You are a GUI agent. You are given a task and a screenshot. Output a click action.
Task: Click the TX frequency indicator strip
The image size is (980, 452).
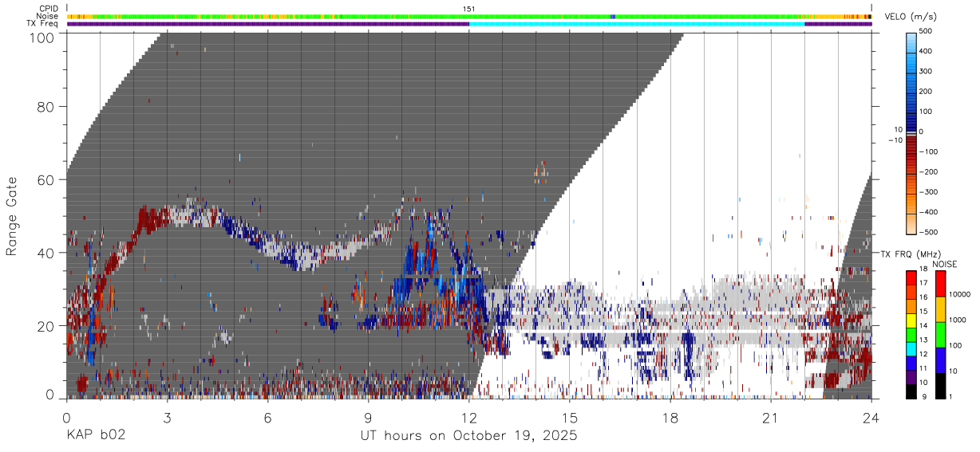[469, 24]
